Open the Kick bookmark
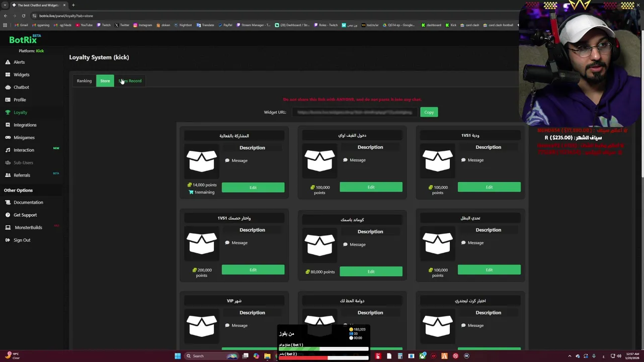Viewport: 644px width, 362px height. pyautogui.click(x=451, y=25)
